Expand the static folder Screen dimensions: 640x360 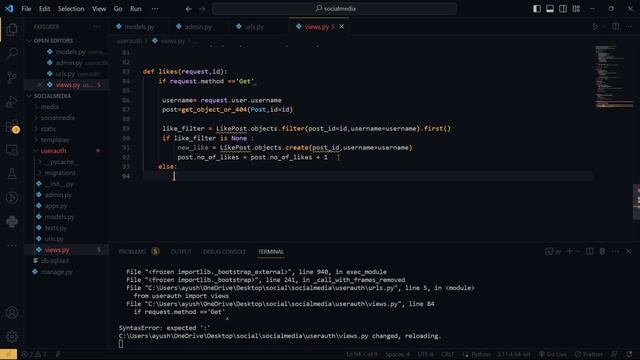pos(48,129)
